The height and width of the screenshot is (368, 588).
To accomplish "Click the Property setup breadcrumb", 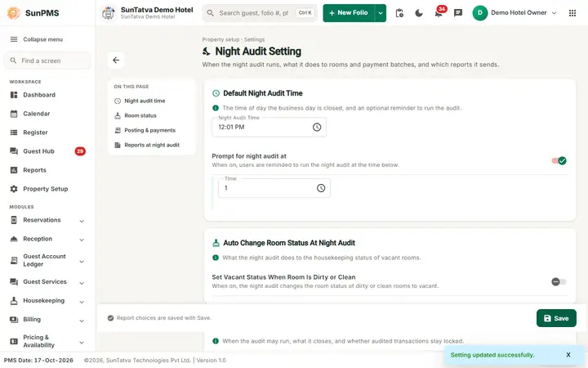I will pos(220,39).
